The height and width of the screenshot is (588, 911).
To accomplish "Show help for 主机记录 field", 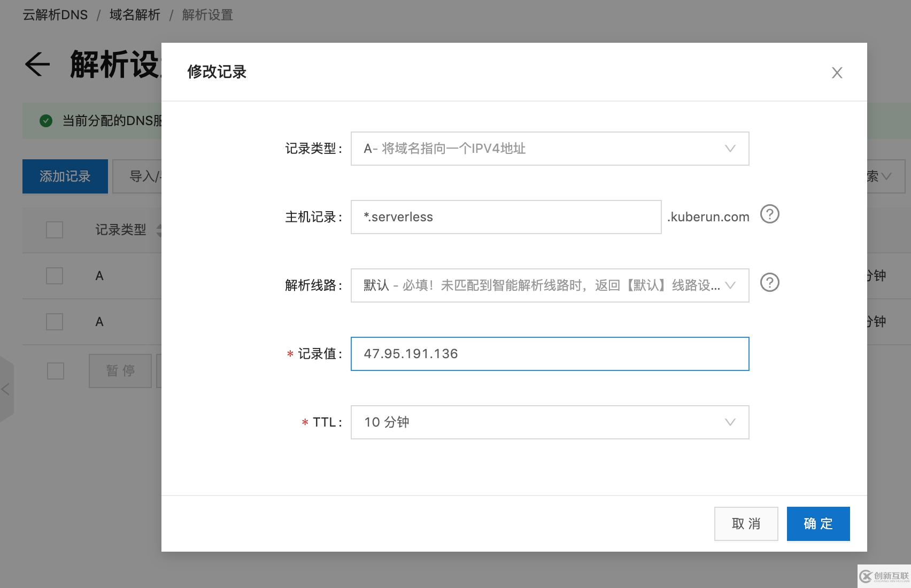I will click(x=769, y=214).
